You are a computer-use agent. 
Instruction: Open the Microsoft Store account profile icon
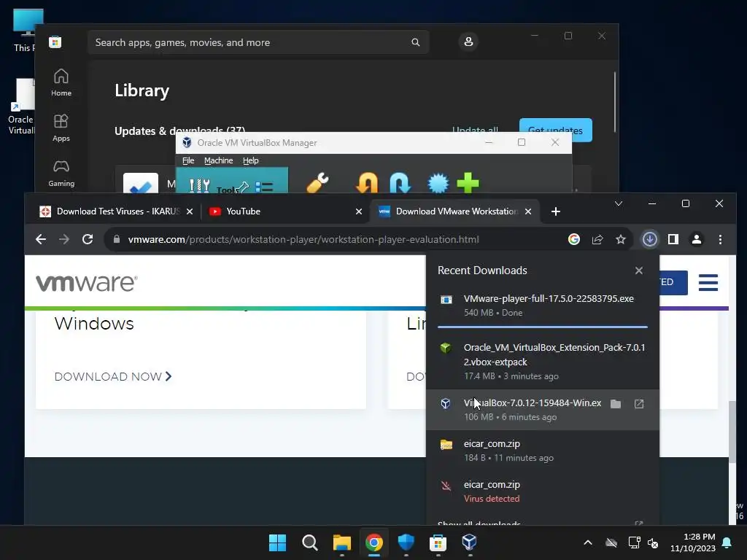pos(468,42)
